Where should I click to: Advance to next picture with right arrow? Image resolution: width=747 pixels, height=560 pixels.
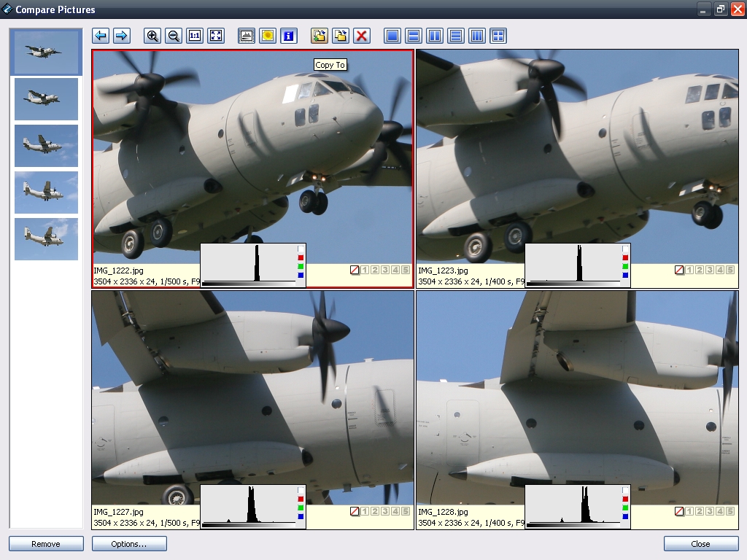pyautogui.click(x=122, y=36)
